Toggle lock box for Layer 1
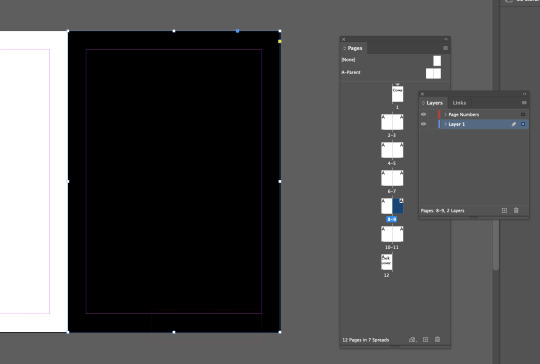 tap(432, 124)
